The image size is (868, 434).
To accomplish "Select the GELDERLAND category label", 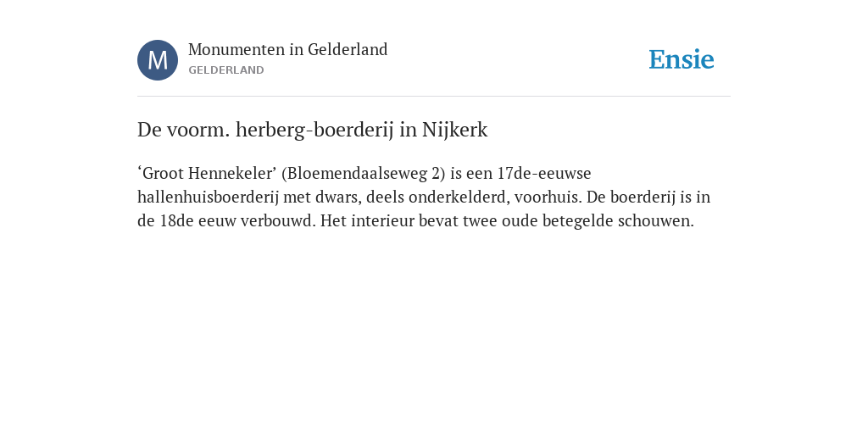I will click(226, 70).
